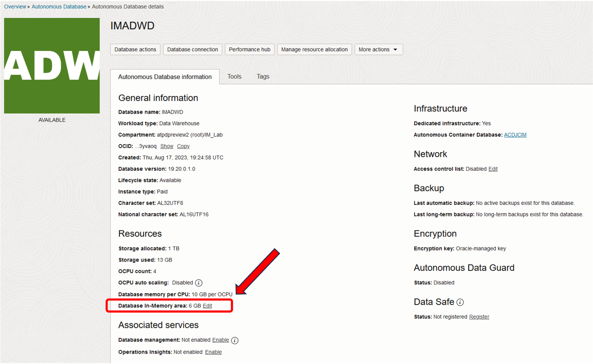Click the Data Safe Not registered status
Viewport: 593px width, 364px height.
[x=450, y=317]
